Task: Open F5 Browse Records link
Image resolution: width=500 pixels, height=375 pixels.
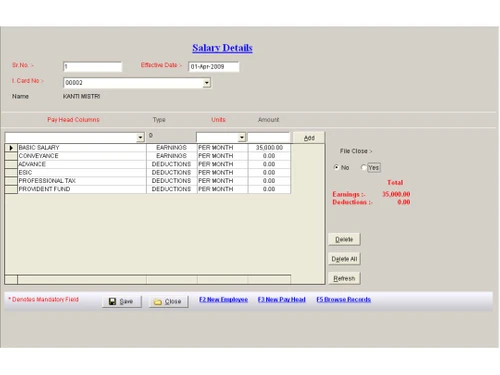Action: click(x=343, y=299)
